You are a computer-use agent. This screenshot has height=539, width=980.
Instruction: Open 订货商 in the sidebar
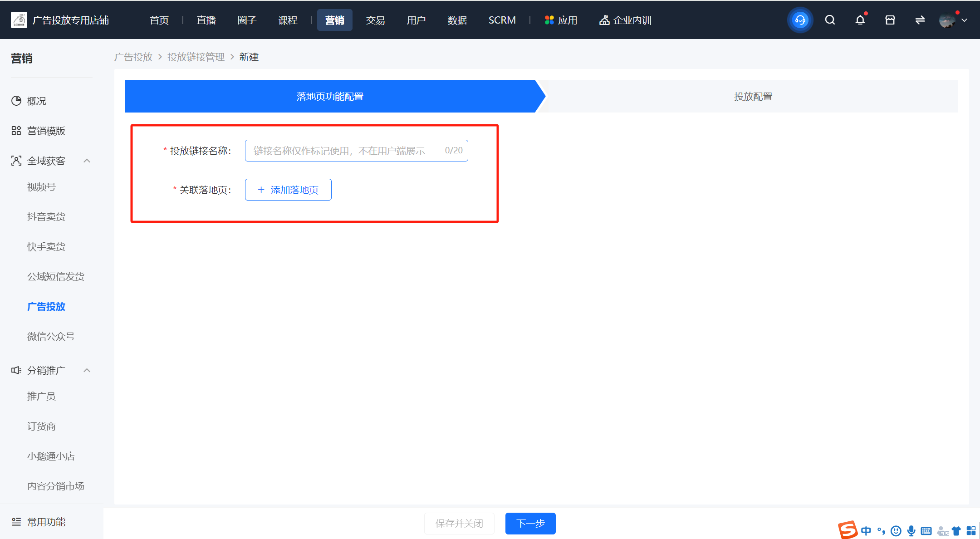[41, 426]
